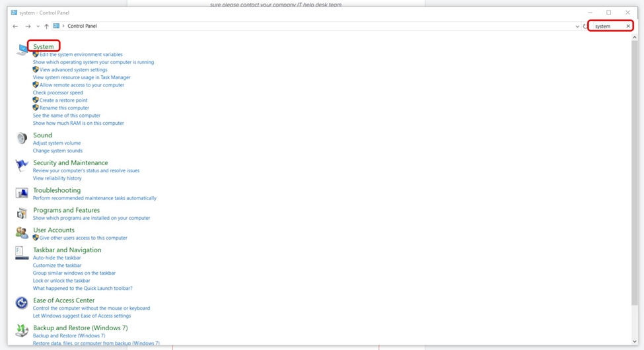The image size is (644, 350).
Task: Go forward with the right arrow
Action: coord(28,26)
